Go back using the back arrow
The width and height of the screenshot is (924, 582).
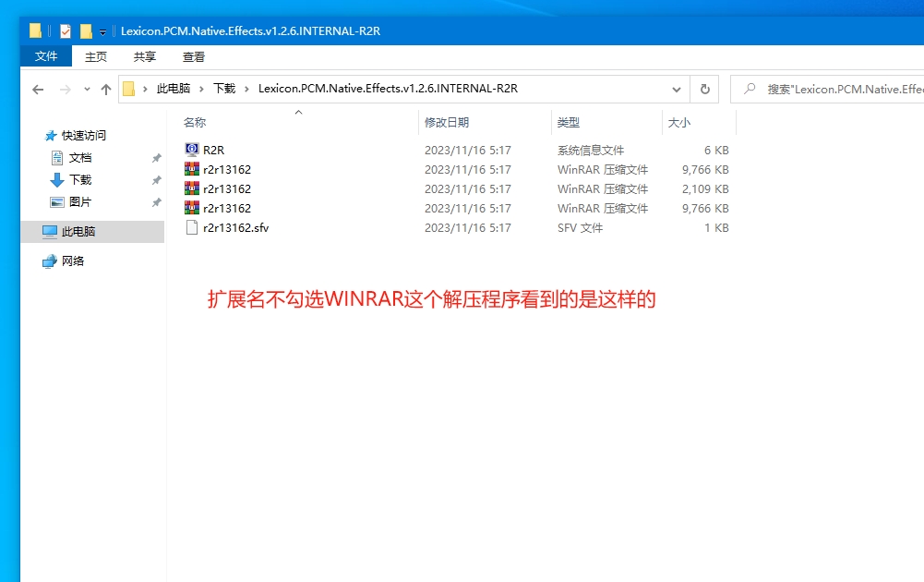(38, 89)
